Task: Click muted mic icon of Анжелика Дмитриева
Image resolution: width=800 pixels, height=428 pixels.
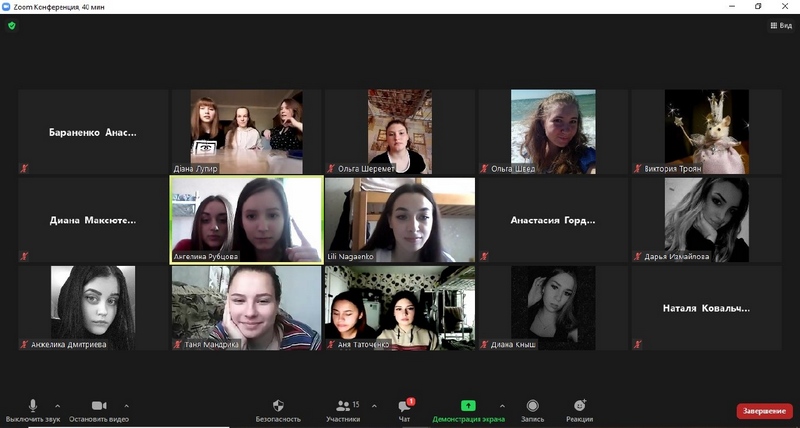Action: (24, 344)
